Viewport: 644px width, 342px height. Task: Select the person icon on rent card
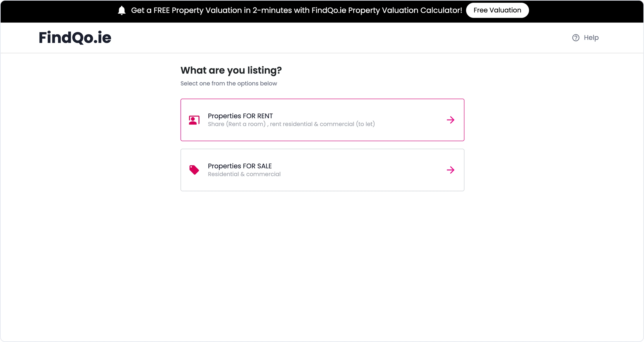tap(194, 120)
